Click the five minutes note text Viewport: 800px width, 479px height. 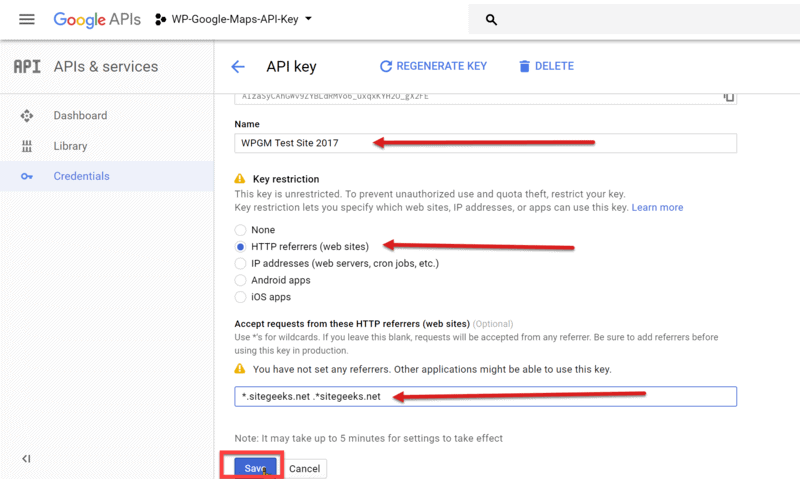tap(368, 438)
